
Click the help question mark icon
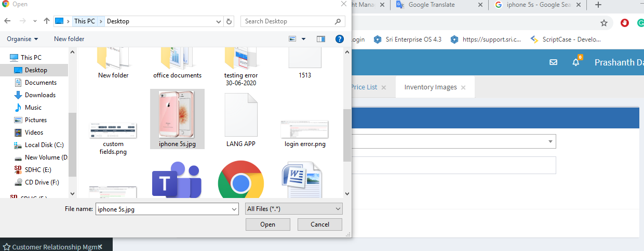click(340, 39)
